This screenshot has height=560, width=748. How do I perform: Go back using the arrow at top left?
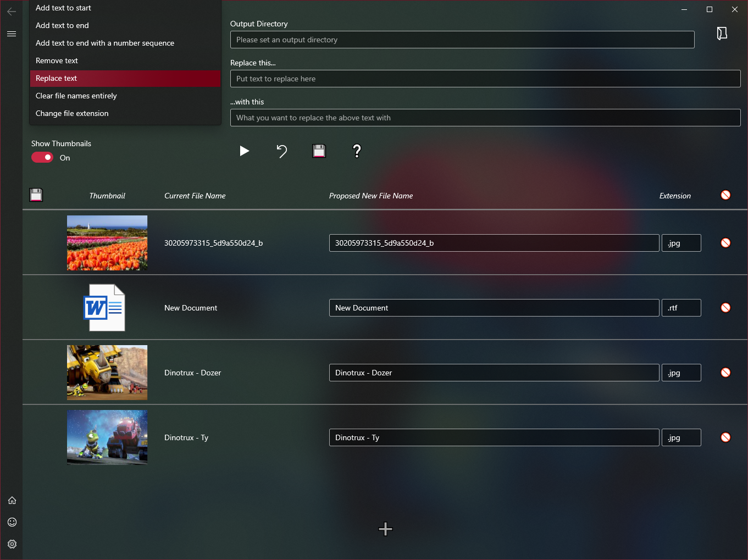coord(12,11)
